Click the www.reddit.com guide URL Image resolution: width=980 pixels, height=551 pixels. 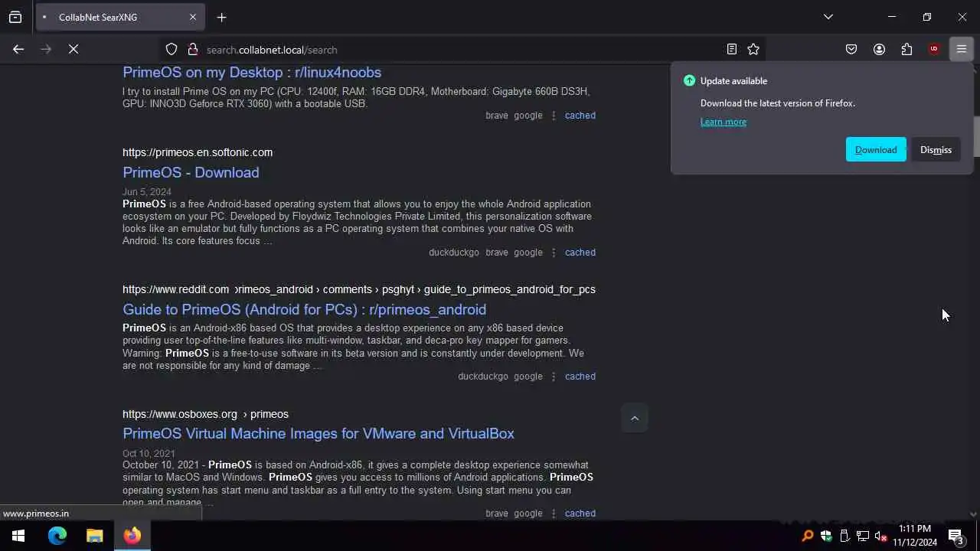click(x=359, y=289)
